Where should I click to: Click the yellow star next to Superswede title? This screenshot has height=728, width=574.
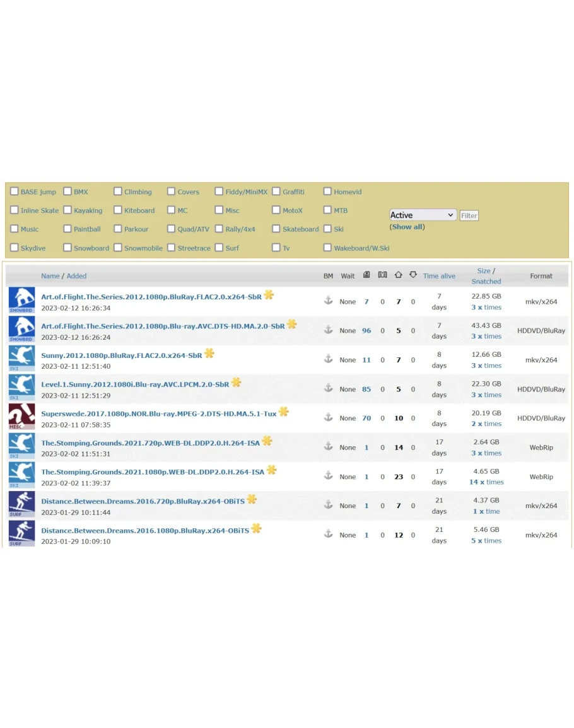[x=283, y=412]
